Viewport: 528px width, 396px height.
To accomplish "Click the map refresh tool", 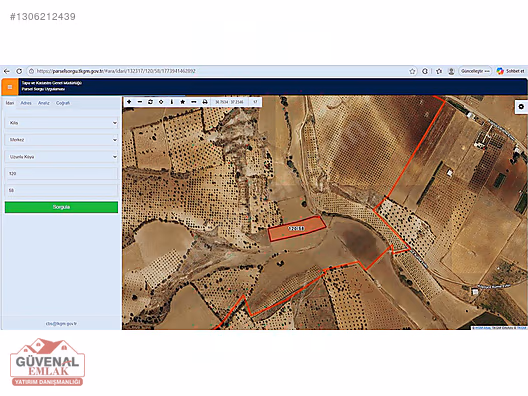I will click(150, 102).
